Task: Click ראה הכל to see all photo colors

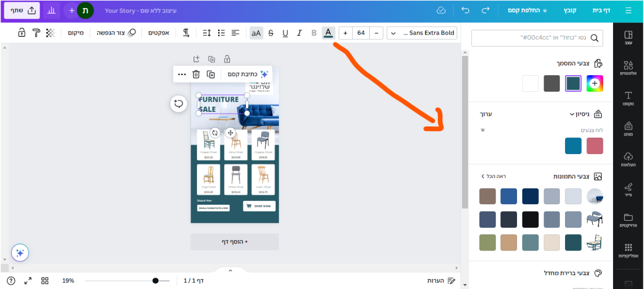Action: 494,176
